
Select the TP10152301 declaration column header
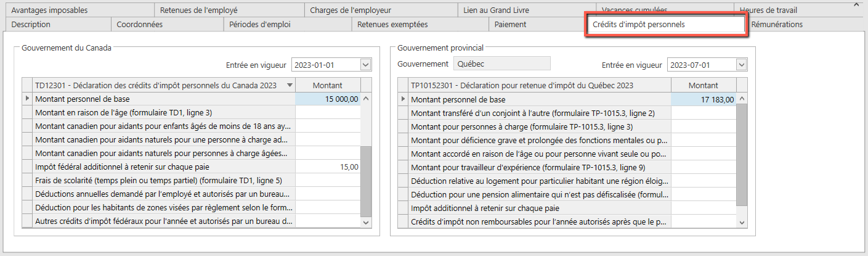[539, 86]
